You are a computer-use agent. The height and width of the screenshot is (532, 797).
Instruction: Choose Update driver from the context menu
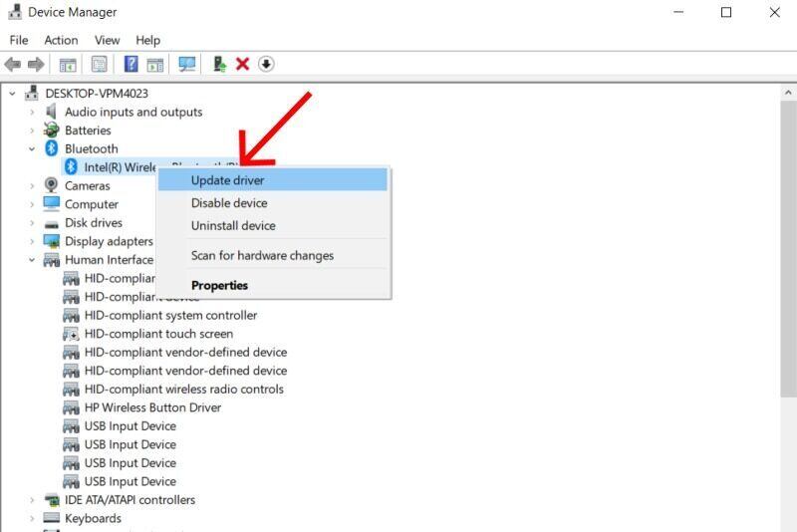tap(272, 180)
